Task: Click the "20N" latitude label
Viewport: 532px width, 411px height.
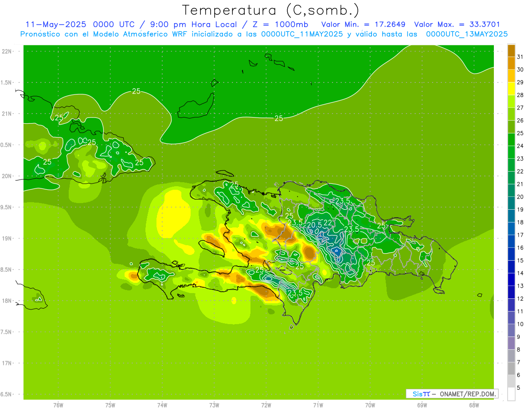Action: point(7,176)
